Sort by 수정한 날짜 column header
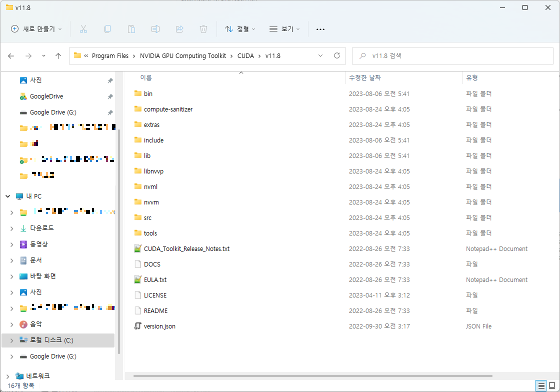 coord(364,77)
